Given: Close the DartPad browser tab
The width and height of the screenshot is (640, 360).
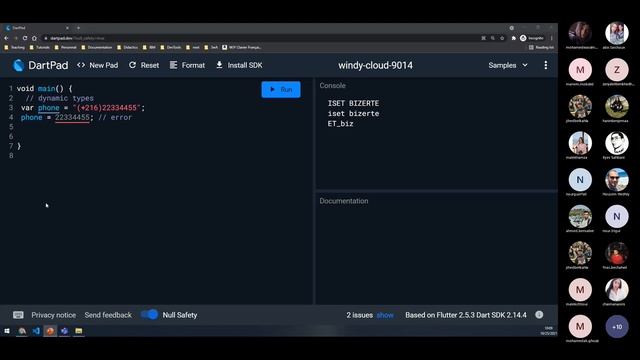Looking at the screenshot, I should coord(67,28).
